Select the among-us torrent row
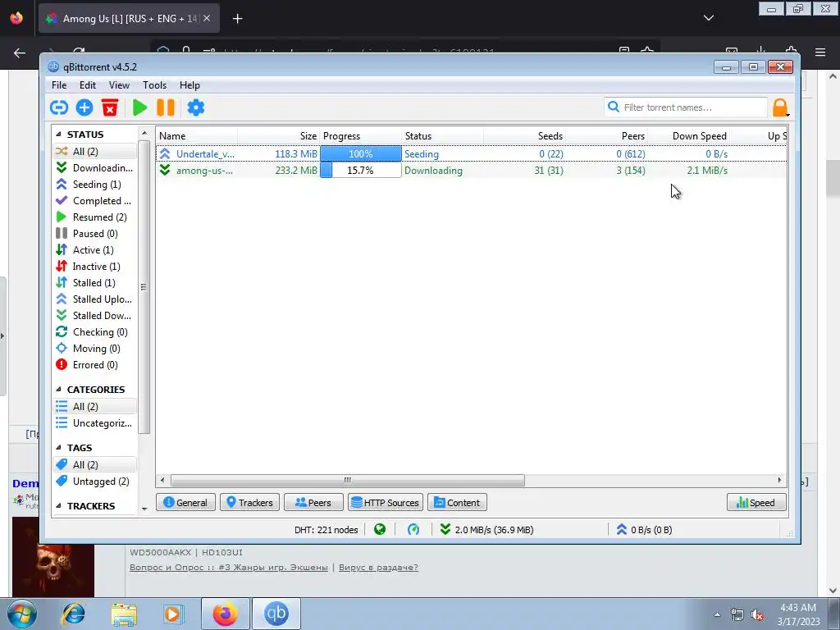Screen dimensions: 840x630 pyautogui.click(x=472, y=171)
